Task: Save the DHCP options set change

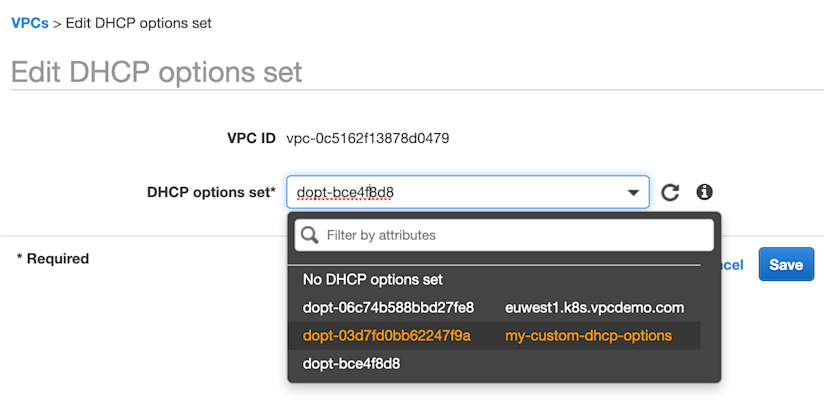Action: (786, 264)
